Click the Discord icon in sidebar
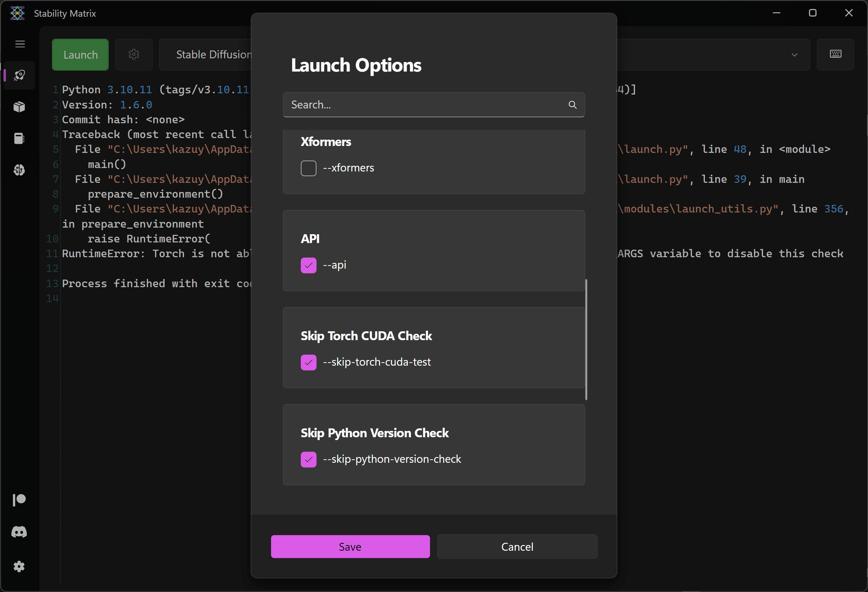This screenshot has height=592, width=868. point(19,532)
